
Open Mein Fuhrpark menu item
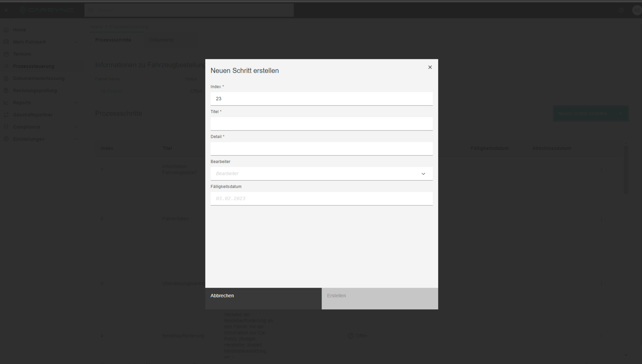30,42
